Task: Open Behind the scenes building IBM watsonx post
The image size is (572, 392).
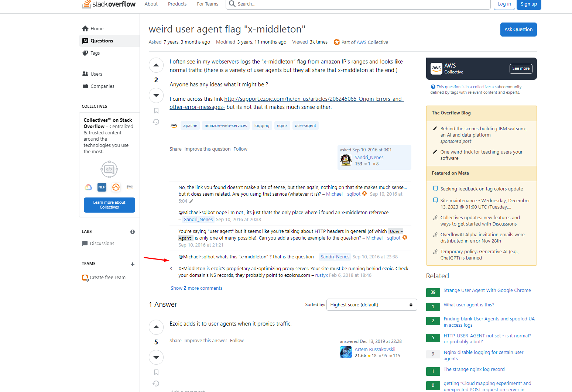Action: (x=483, y=132)
